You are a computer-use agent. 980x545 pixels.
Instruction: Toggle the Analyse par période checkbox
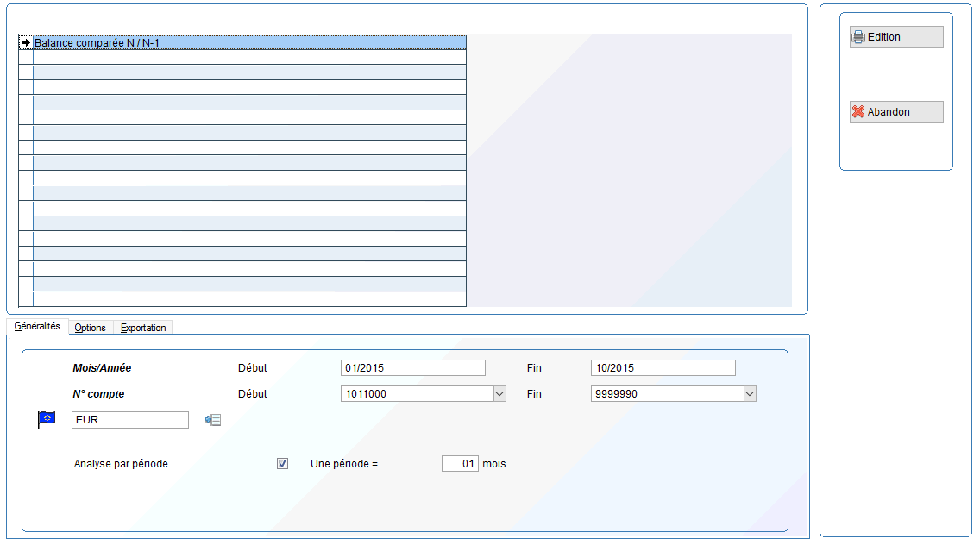pyautogui.click(x=282, y=464)
